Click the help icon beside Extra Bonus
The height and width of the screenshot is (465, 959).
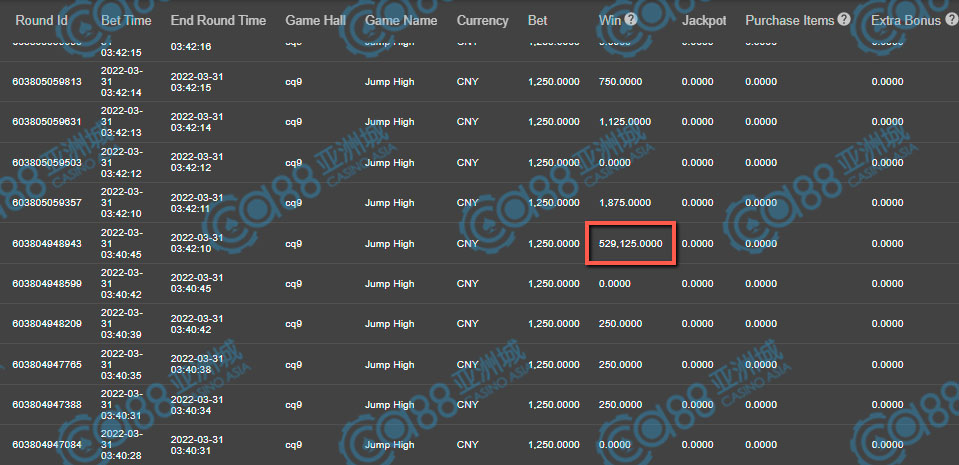click(x=950, y=20)
